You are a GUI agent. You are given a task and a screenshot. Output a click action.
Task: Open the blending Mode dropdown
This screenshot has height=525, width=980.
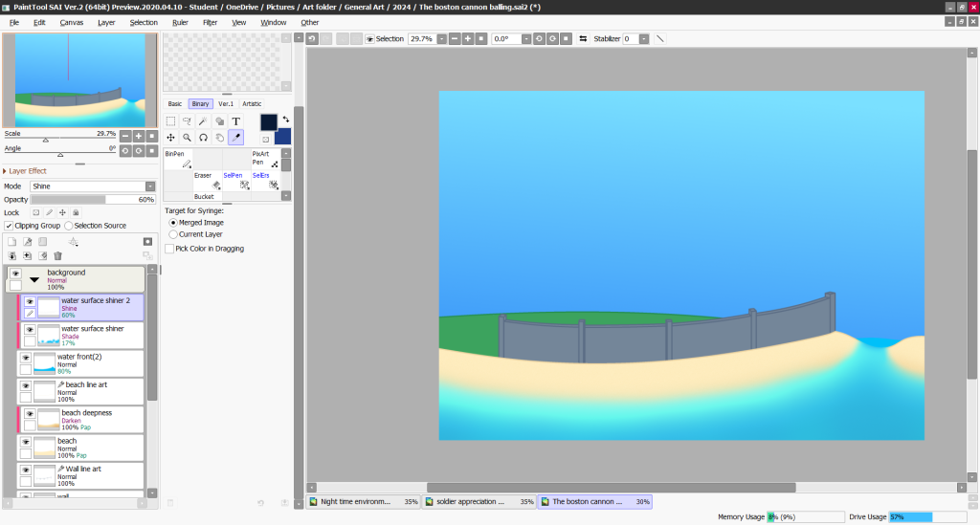click(x=150, y=186)
